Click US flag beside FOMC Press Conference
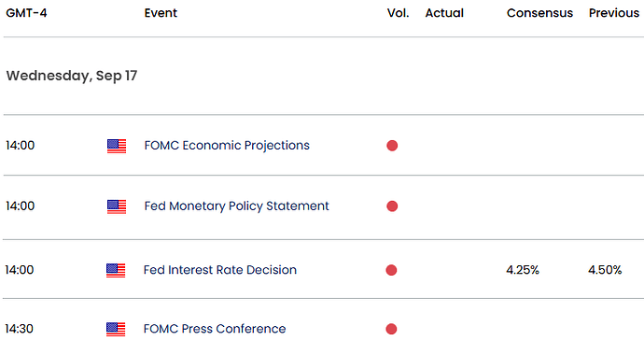 point(116,329)
